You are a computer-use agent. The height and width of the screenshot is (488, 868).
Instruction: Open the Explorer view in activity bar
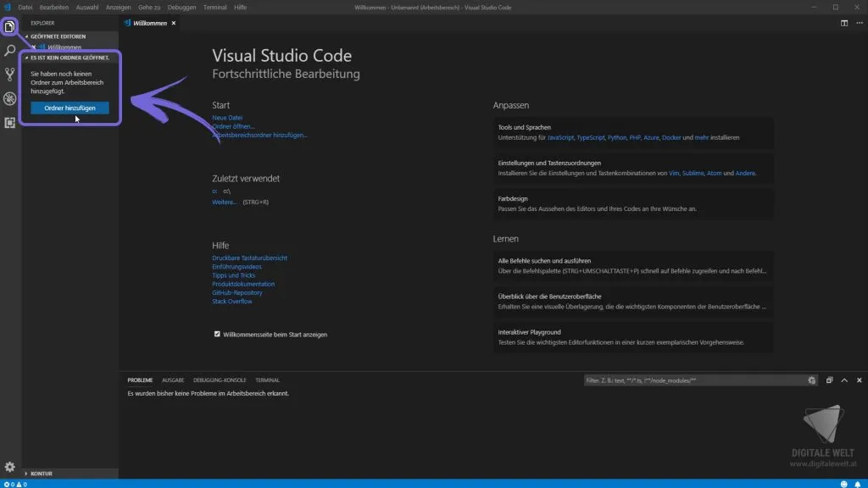9,26
